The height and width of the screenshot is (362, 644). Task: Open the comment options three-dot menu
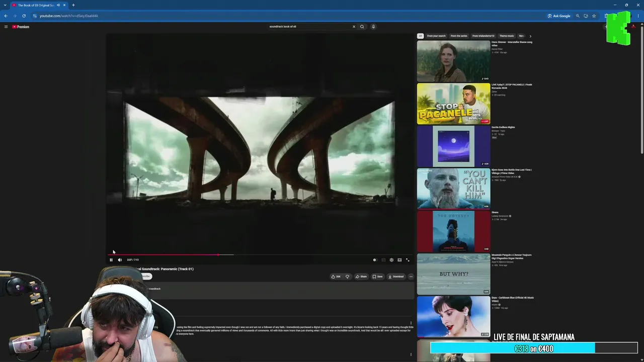(x=411, y=323)
